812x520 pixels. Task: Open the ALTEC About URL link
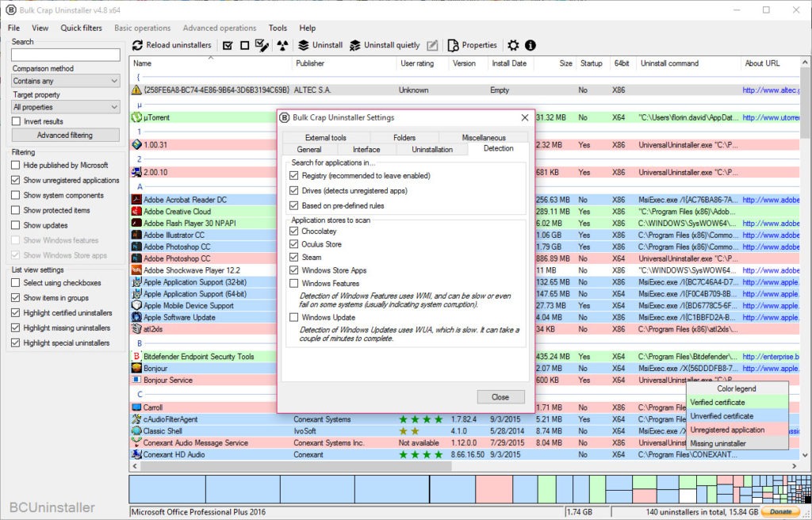[x=771, y=90]
